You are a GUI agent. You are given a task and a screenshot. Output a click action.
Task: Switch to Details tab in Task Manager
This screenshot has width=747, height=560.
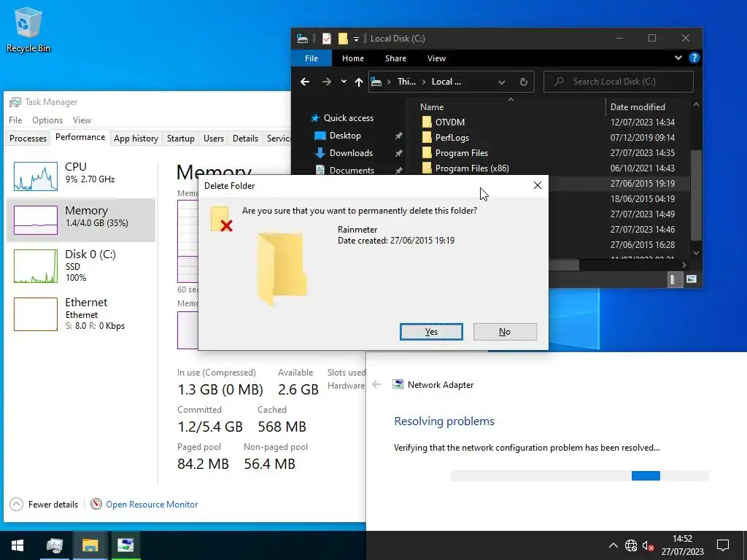coord(245,139)
